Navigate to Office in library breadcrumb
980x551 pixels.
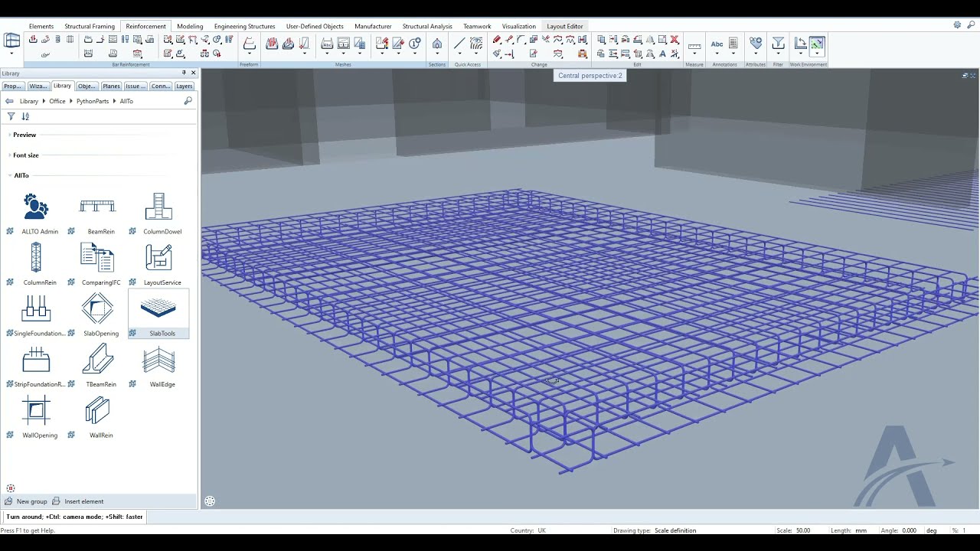57,101
